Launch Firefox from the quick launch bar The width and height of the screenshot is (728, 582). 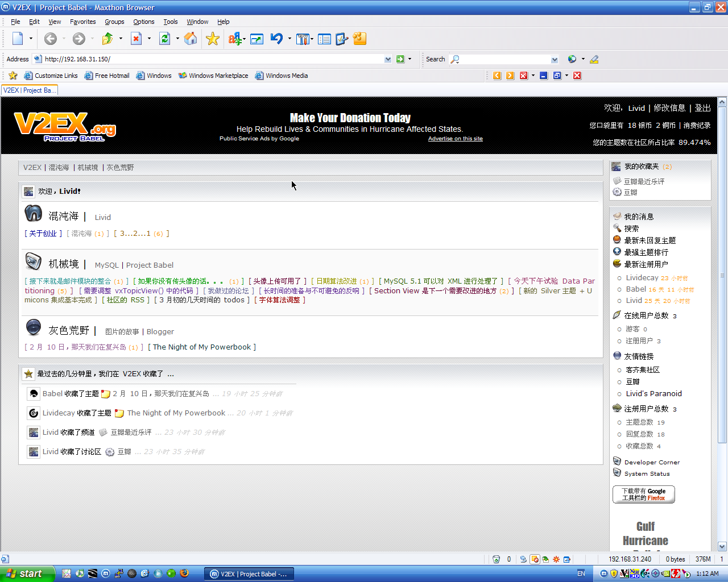click(184, 573)
